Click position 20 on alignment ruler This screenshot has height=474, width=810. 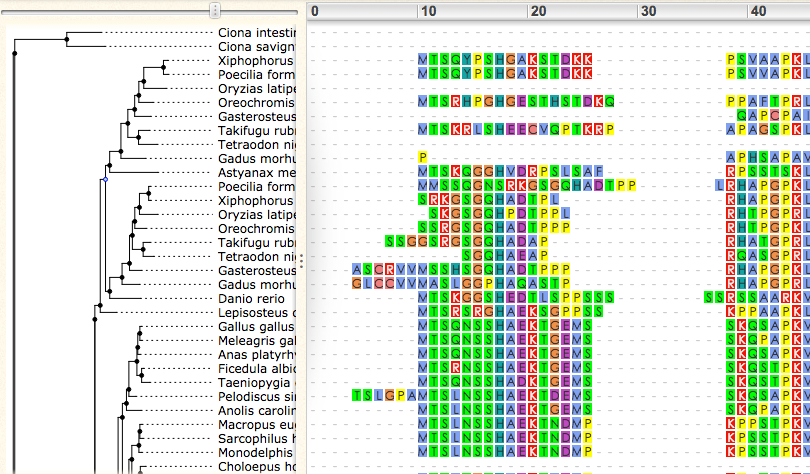click(538, 11)
